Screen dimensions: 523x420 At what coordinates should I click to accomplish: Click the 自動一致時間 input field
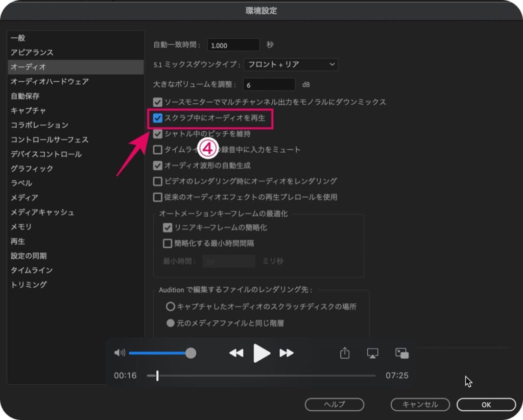[x=233, y=45]
